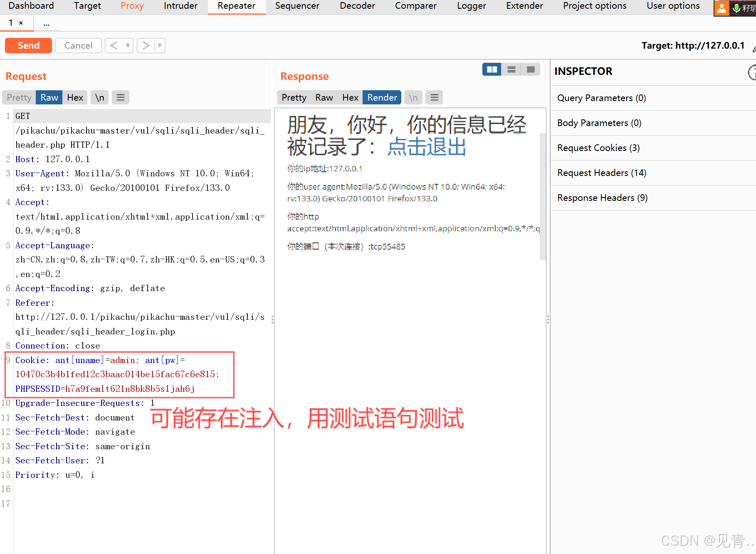This screenshot has width=756, height=554.
Task: Select the combined tabbed layout icon
Action: pos(531,69)
